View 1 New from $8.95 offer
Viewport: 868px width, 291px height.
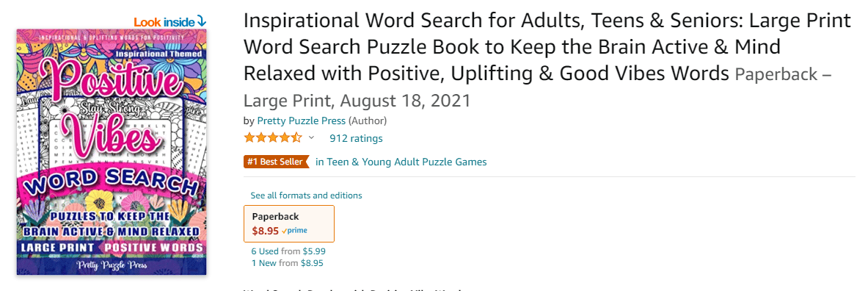[288, 263]
